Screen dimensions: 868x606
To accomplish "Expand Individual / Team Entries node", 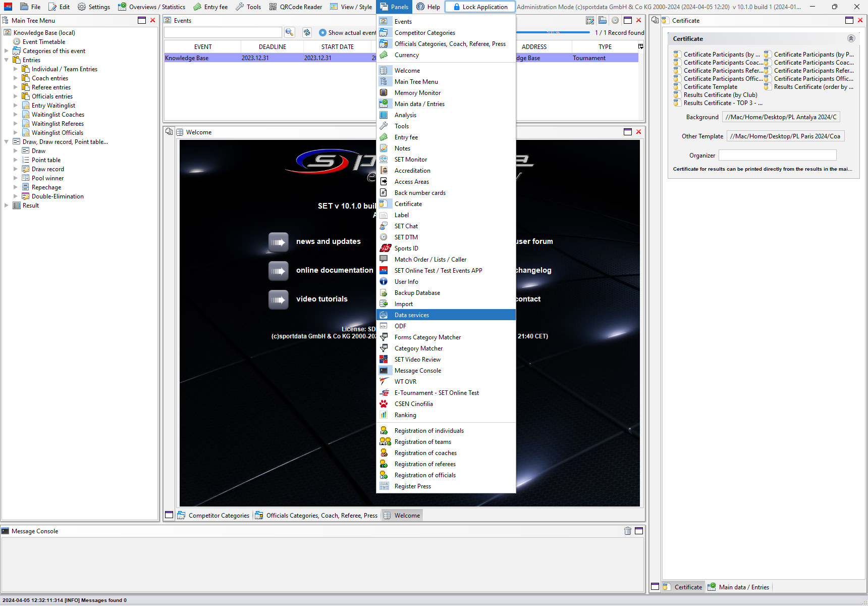I will (x=15, y=69).
